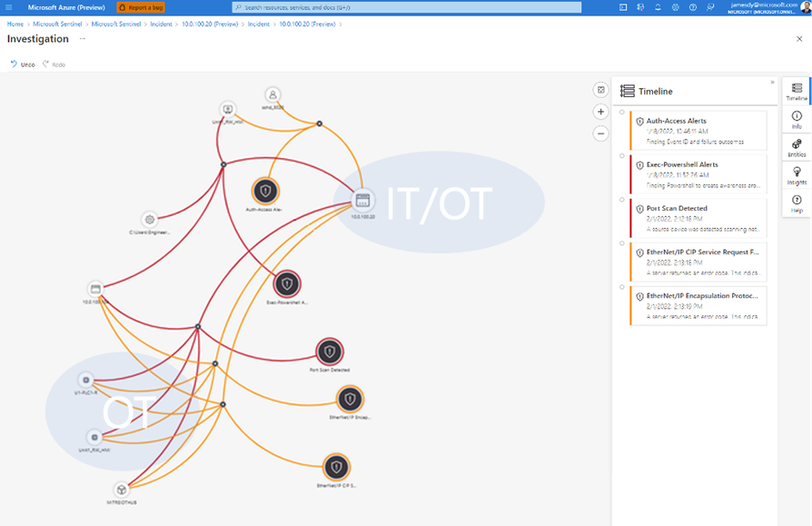The image size is (812, 526).
Task: Open the EtherNet/IP Encapsulation Protocol timeline card
Action: [x=698, y=305]
